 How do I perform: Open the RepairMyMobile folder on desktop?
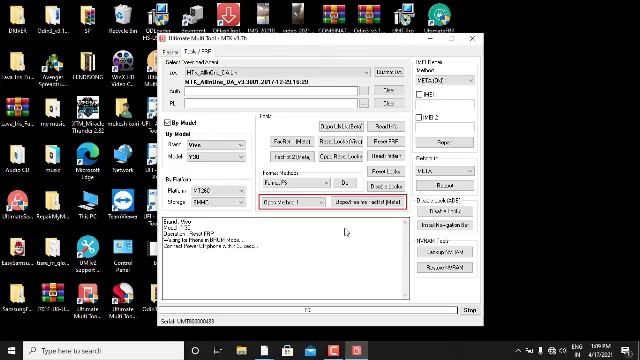click(52, 204)
